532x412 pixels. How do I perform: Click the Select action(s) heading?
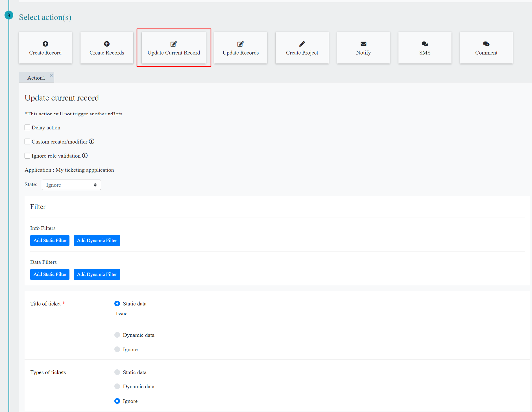[45, 17]
